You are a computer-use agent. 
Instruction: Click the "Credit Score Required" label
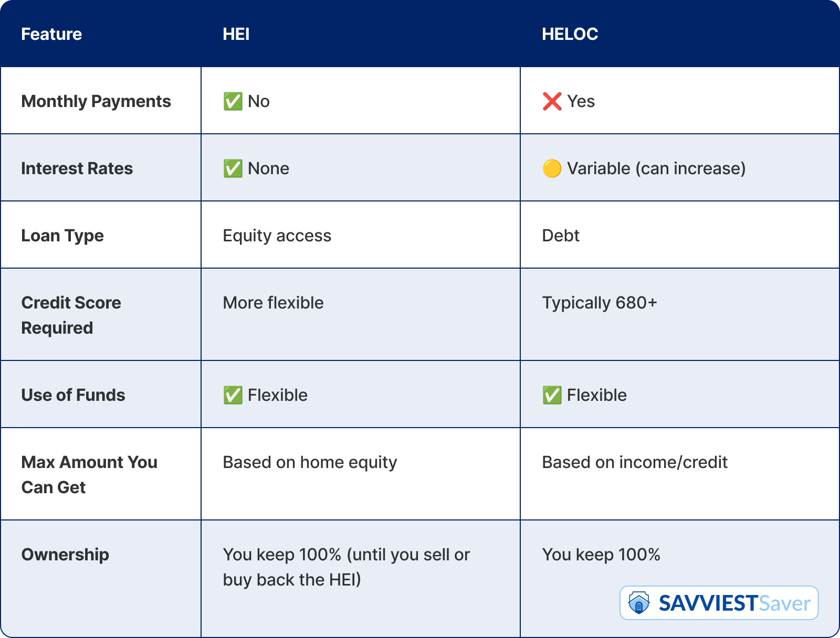click(x=71, y=315)
